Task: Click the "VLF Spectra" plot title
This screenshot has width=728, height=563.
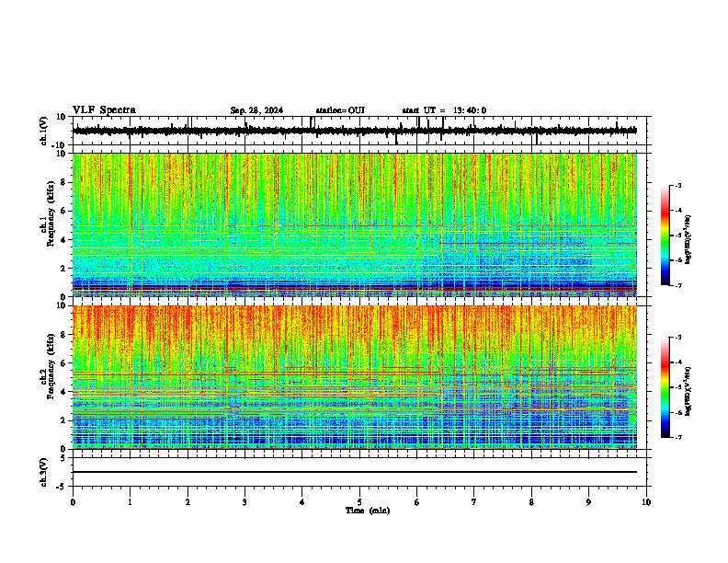Action: (104, 110)
